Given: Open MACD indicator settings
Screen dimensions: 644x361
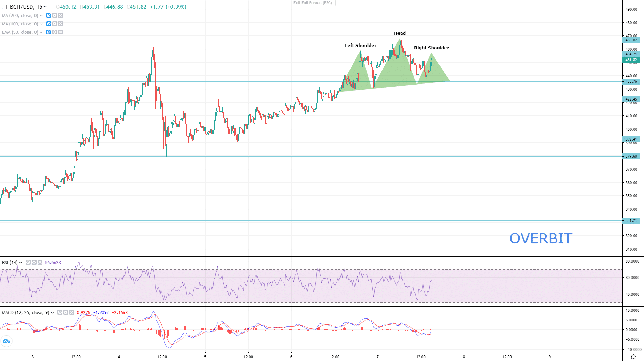Looking at the screenshot, I should pyautogui.click(x=66, y=312).
